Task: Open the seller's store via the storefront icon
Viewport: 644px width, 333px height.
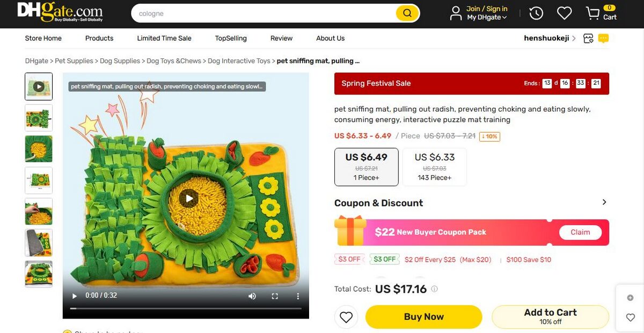Action: click(588, 38)
